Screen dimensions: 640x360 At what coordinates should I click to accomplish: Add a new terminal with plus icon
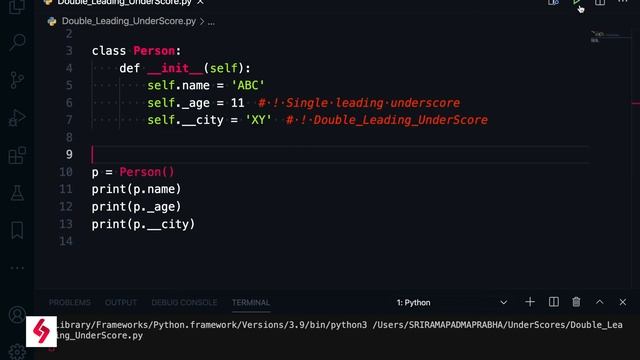click(530, 302)
